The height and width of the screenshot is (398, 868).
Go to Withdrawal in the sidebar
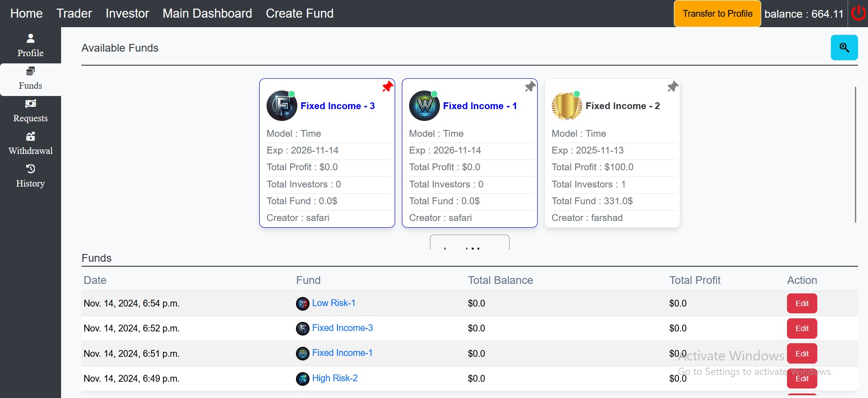pos(30,144)
